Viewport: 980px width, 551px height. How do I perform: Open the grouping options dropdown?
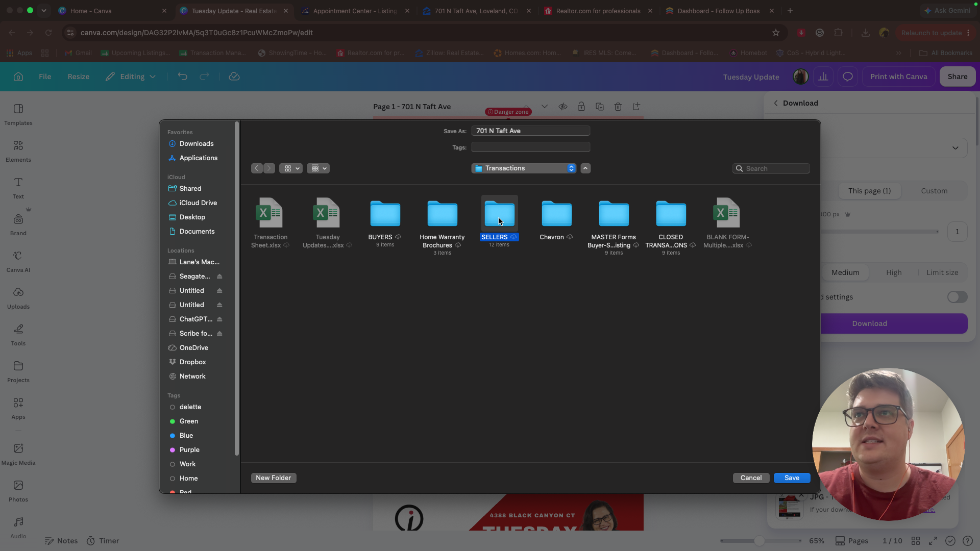click(x=318, y=168)
